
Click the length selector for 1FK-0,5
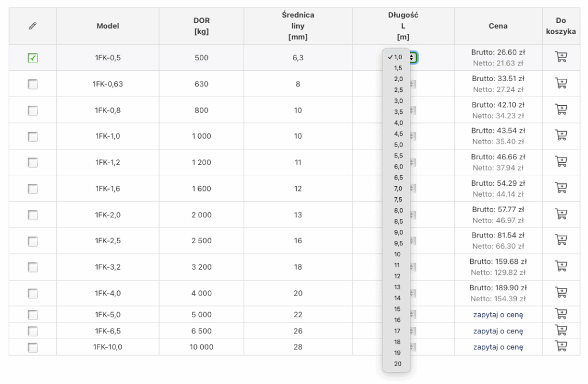[413, 57]
